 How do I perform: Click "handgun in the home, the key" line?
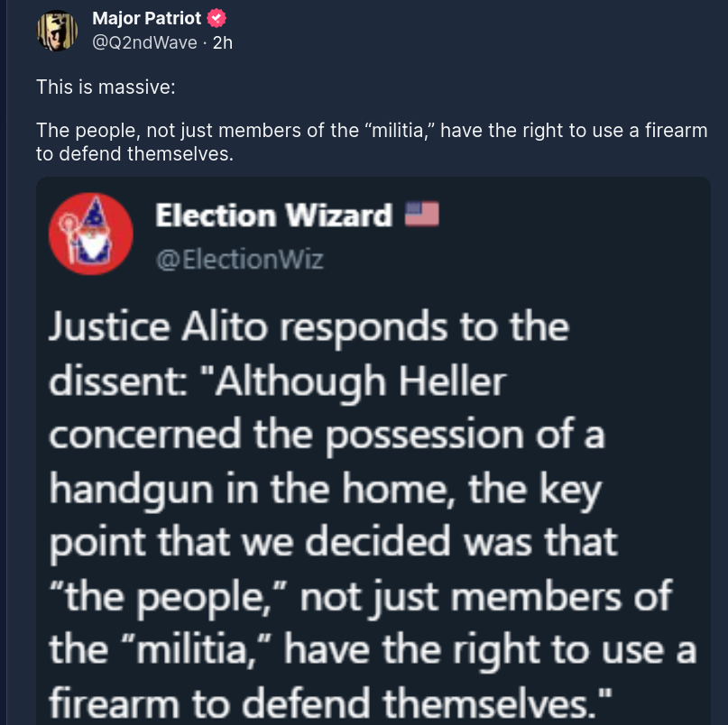click(x=324, y=490)
